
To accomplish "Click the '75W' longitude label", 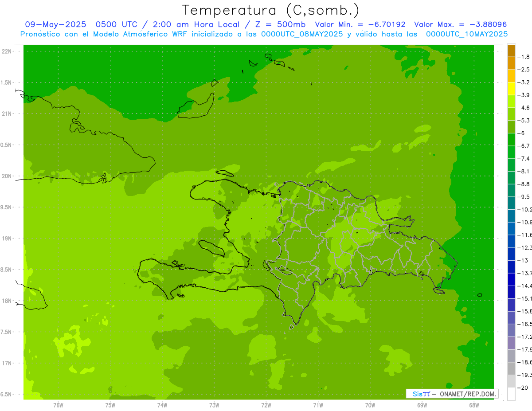I will (x=110, y=405).
